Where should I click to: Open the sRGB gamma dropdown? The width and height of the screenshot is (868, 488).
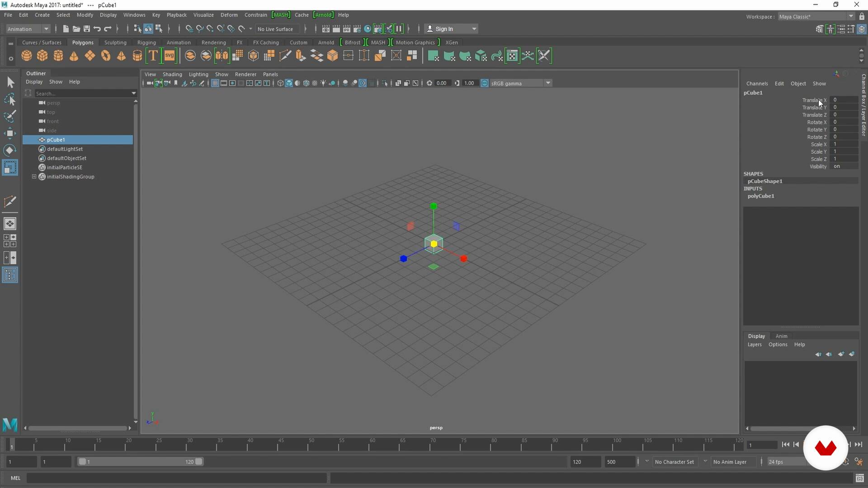(x=521, y=83)
